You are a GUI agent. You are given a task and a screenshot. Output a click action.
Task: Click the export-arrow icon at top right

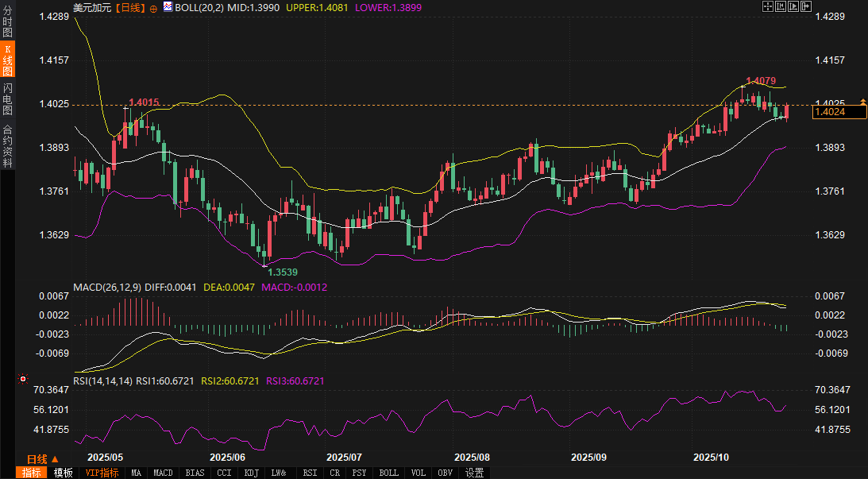(x=804, y=7)
